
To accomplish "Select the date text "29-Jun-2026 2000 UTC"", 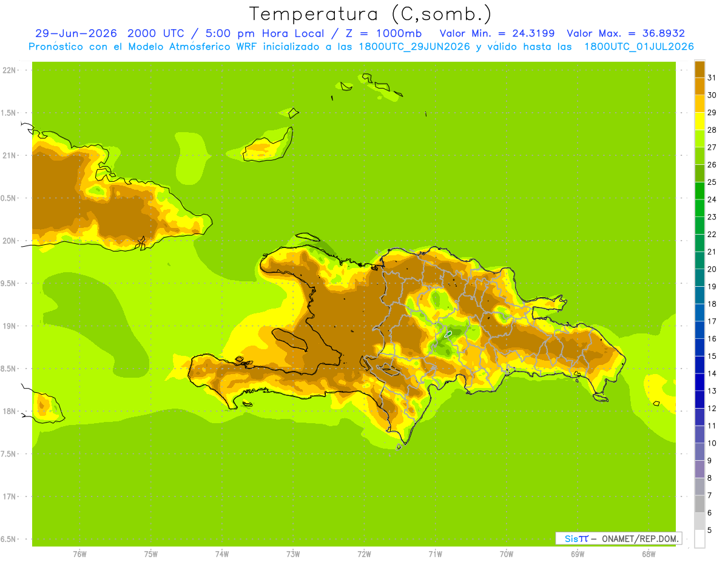I will click(110, 33).
